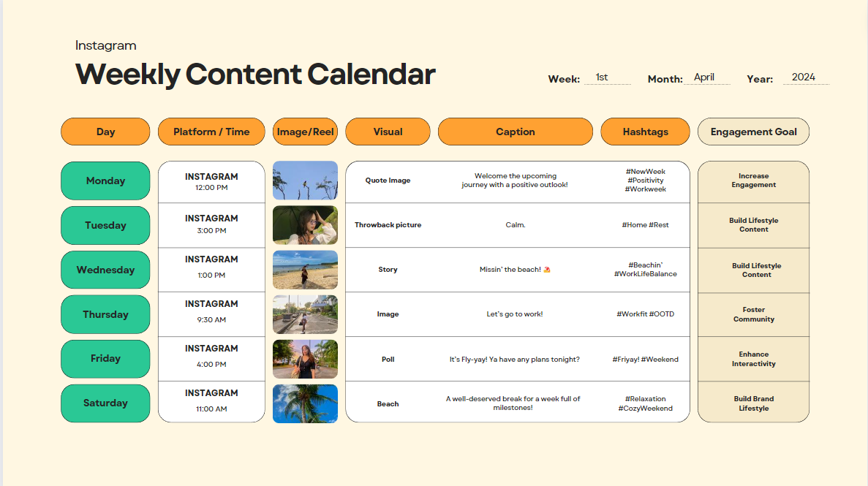Click the Saturday day label
Image resolution: width=868 pixels, height=486 pixels.
[x=105, y=403]
